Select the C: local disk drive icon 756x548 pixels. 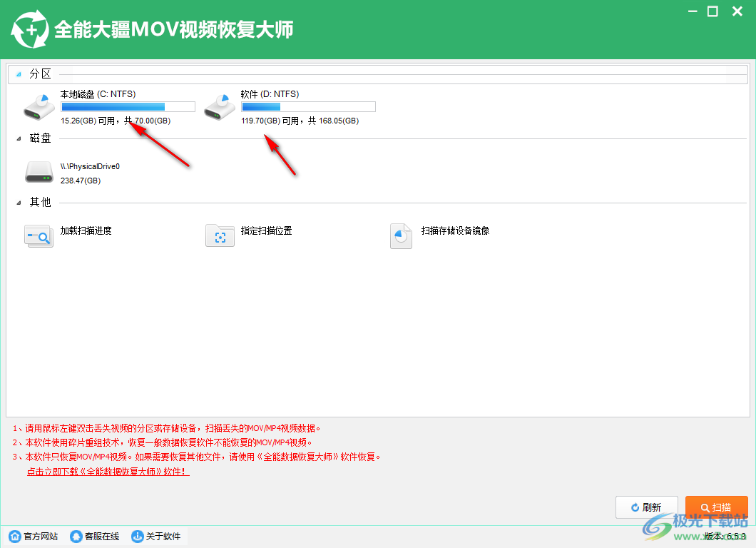[x=39, y=107]
